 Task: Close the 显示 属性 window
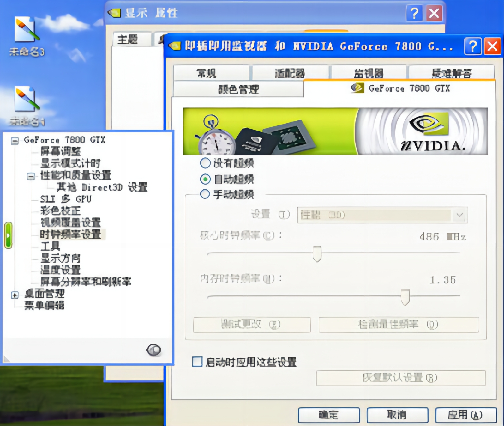434,13
